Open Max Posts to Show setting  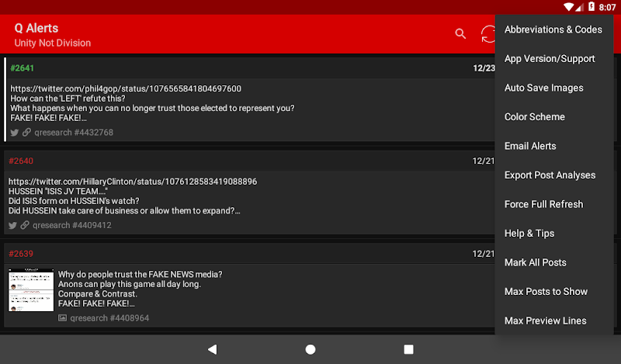click(553, 292)
